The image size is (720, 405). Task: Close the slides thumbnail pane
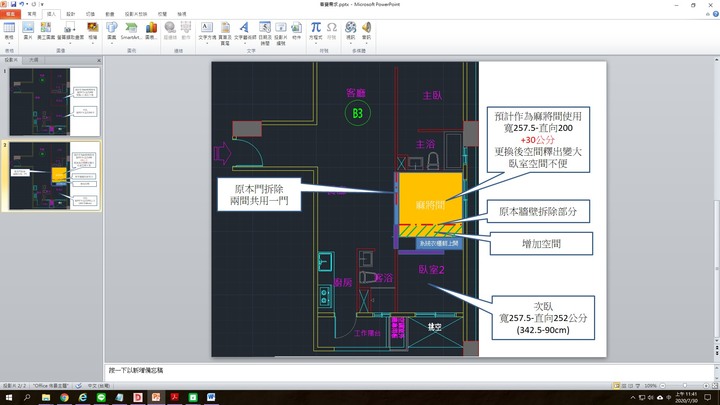(x=99, y=60)
